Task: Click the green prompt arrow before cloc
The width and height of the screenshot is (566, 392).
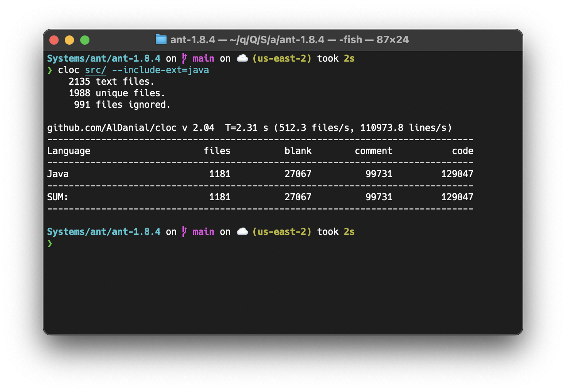Action: 50,70
